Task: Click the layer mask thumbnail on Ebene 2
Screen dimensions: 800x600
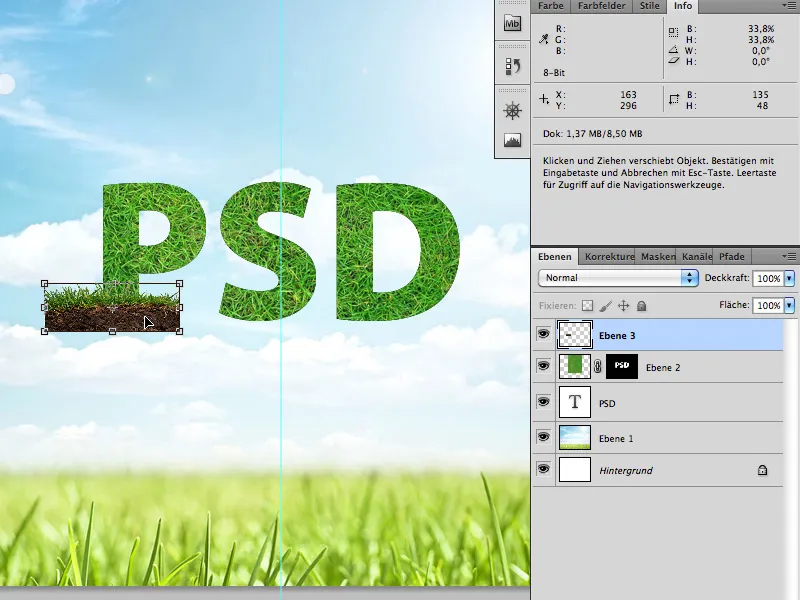Action: [620, 366]
